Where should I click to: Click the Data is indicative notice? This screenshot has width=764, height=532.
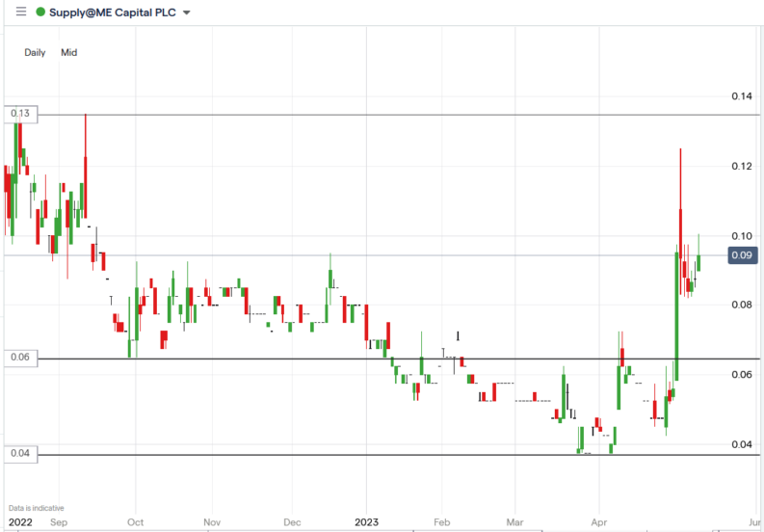click(x=36, y=508)
